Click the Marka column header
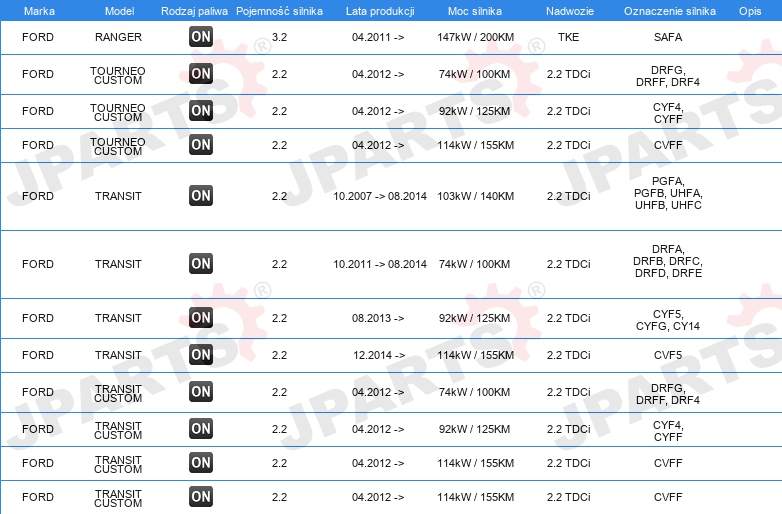 click(x=39, y=11)
